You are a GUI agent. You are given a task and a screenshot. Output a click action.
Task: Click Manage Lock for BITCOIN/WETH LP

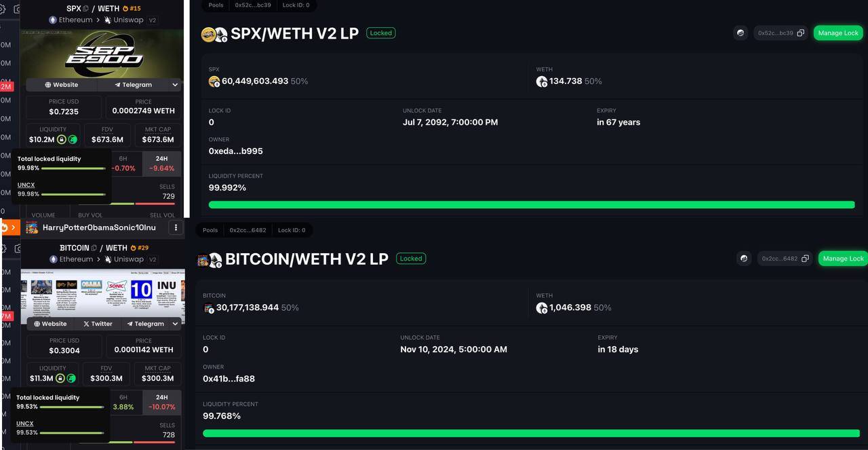tap(843, 259)
